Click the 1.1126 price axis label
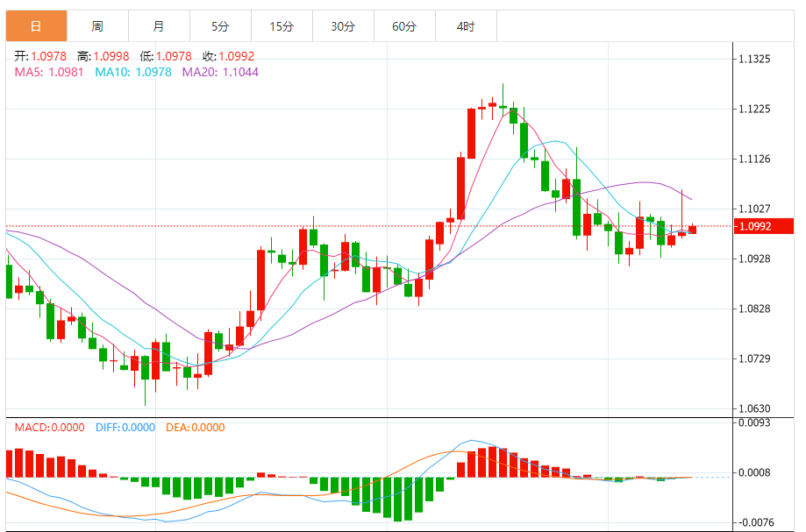806x532 pixels. click(754, 159)
